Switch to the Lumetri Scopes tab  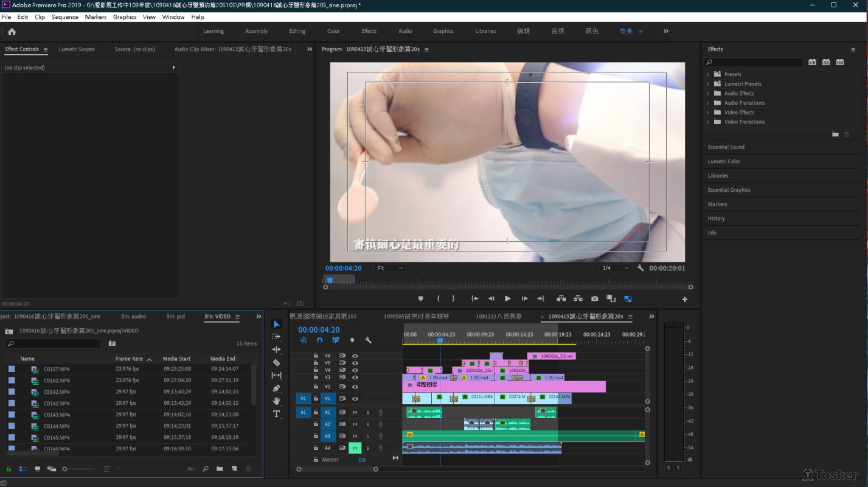tap(77, 49)
